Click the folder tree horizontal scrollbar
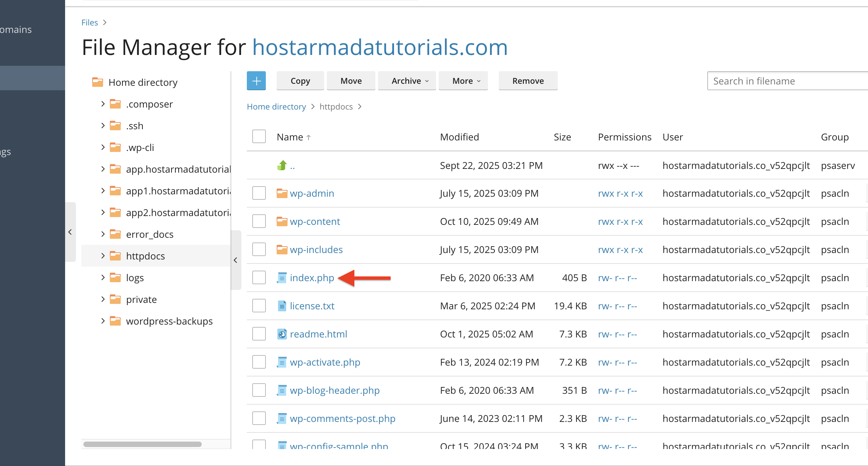Image resolution: width=868 pixels, height=466 pixels. [142, 444]
